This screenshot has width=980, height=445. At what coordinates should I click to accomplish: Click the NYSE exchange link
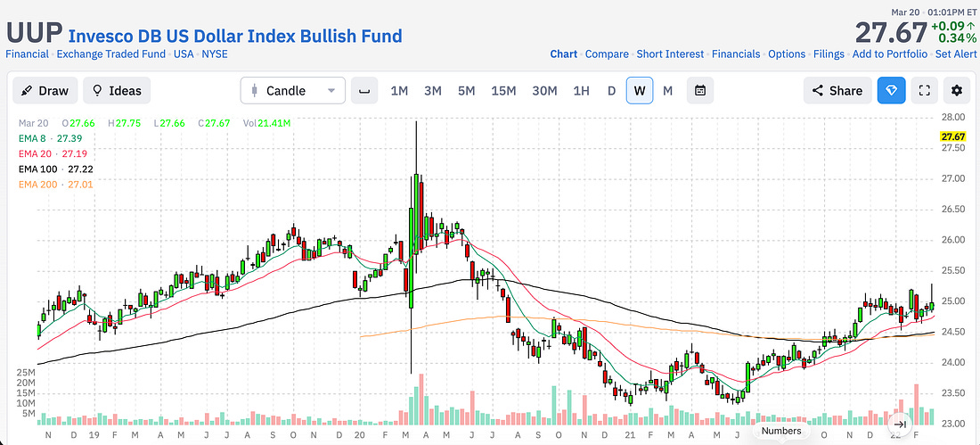215,54
